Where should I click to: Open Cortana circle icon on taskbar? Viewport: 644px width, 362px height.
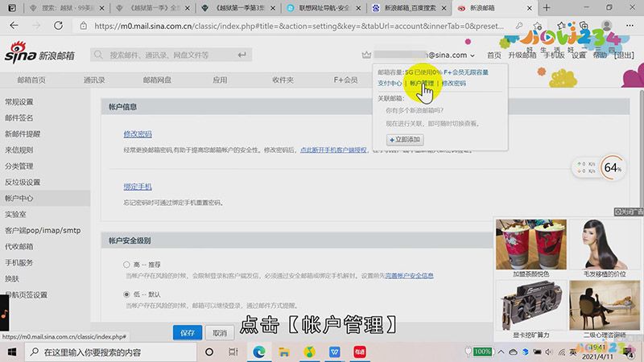coord(209,352)
